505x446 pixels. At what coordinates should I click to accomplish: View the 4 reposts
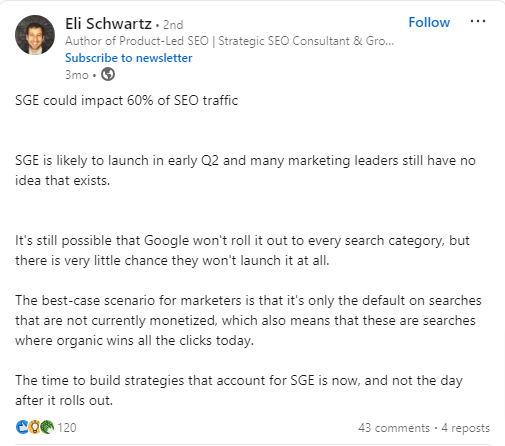click(x=465, y=428)
